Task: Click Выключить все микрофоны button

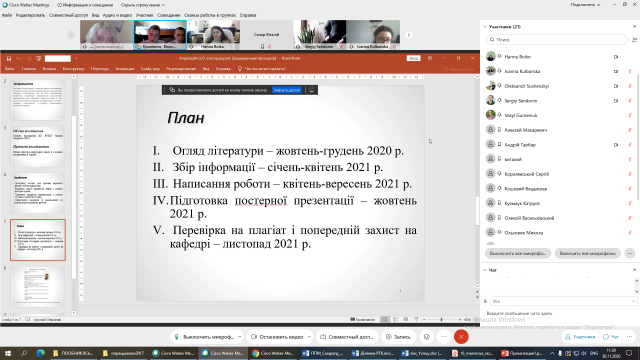Action: pos(518,253)
